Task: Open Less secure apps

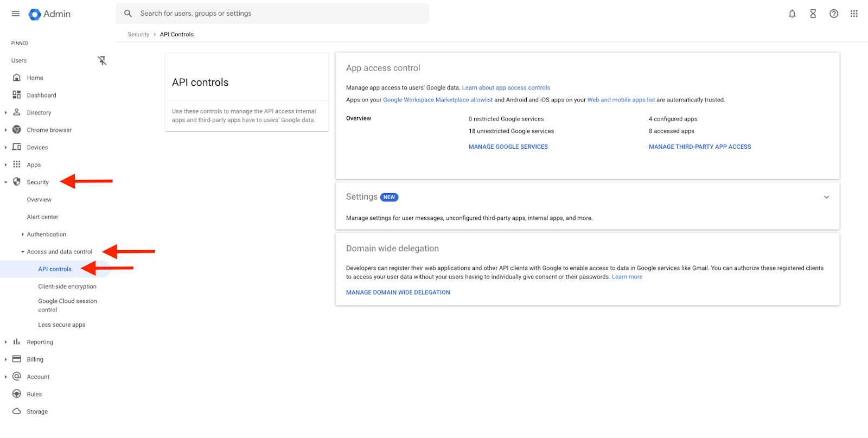Action: click(x=62, y=325)
